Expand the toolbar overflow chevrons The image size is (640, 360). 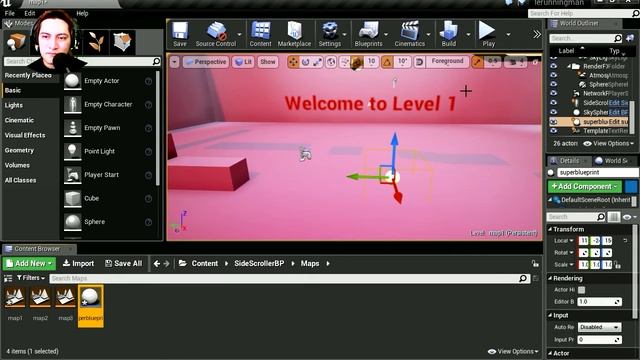click(x=537, y=34)
